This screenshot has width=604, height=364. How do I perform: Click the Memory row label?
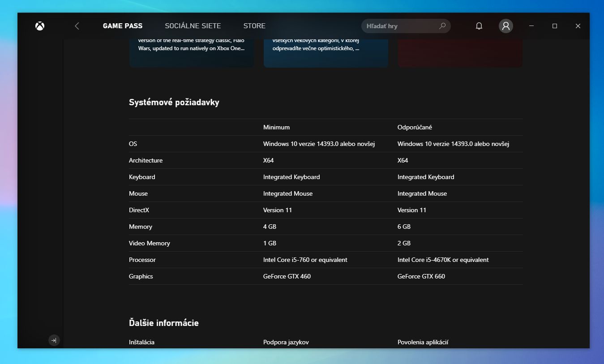click(x=141, y=227)
